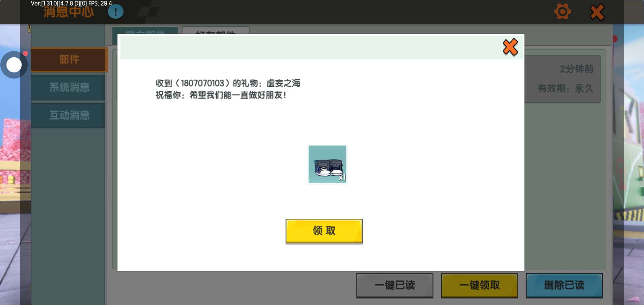Close the message center with top X
The height and width of the screenshot is (305, 644).
tap(597, 12)
